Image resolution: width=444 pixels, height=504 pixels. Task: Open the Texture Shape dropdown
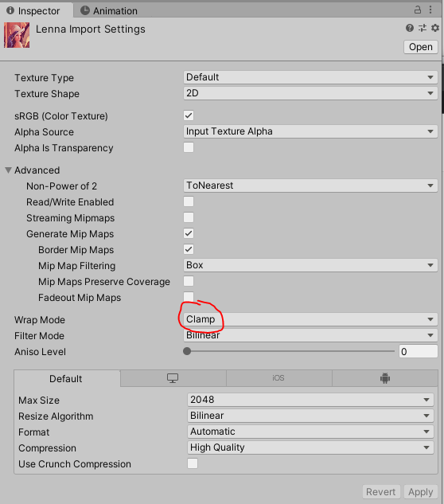coord(310,93)
